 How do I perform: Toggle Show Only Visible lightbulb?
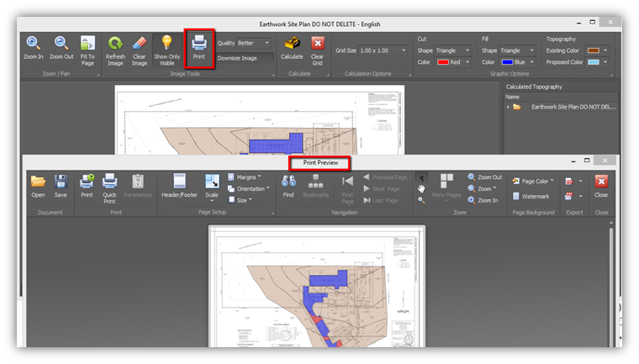click(x=166, y=51)
